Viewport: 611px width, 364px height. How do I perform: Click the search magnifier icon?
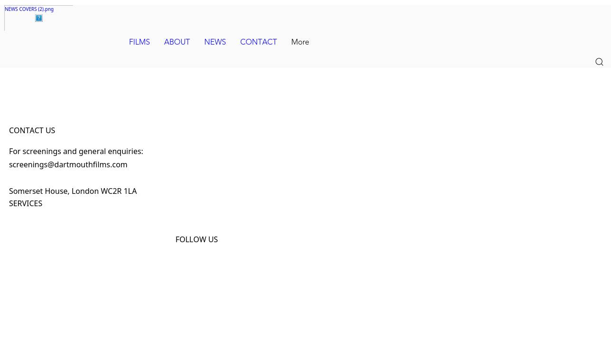tap(599, 62)
